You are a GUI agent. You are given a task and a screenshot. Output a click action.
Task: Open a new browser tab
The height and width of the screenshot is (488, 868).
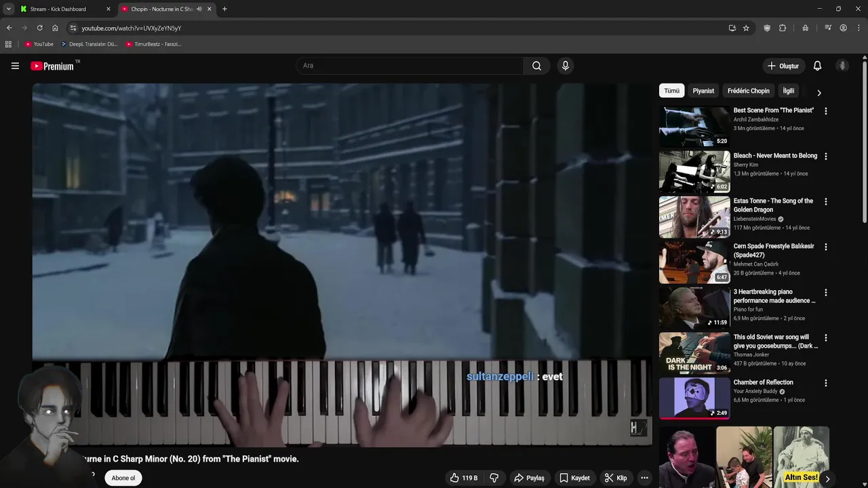(x=224, y=9)
